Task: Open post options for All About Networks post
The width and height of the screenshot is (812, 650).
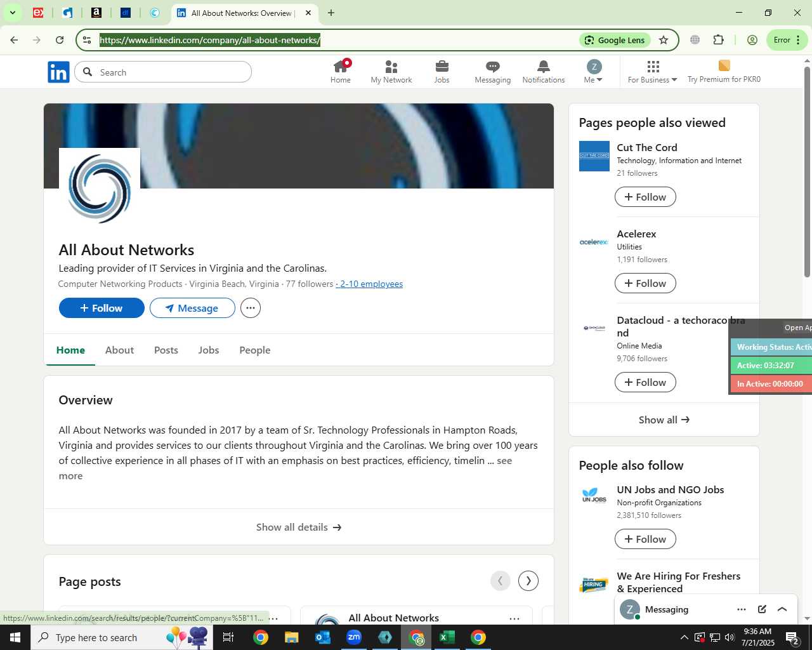Action: click(514, 618)
